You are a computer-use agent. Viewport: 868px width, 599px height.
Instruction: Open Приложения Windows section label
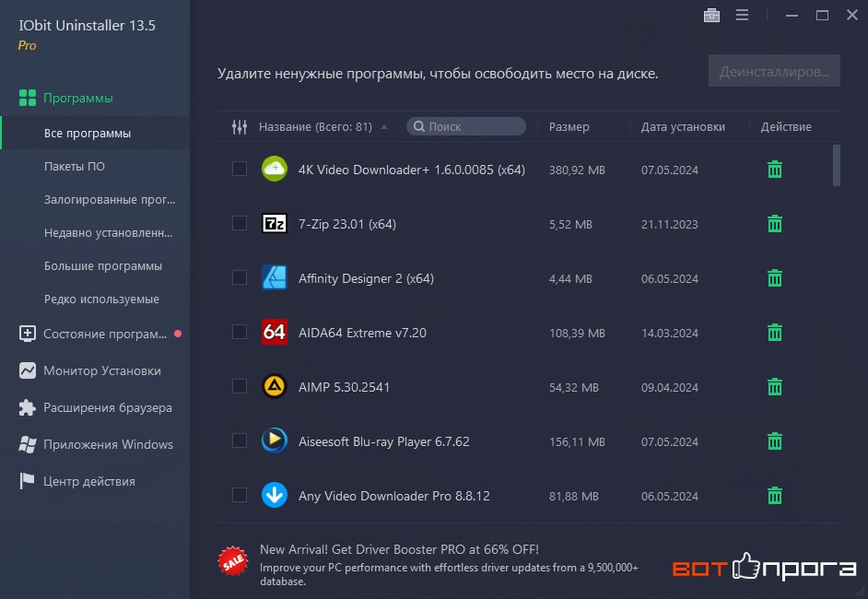coord(109,444)
